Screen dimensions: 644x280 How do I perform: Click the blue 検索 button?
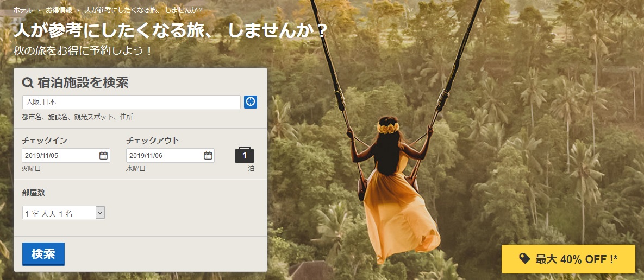pos(43,254)
